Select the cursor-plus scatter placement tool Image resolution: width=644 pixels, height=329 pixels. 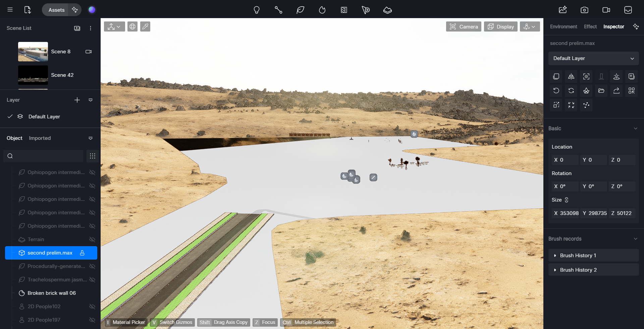click(366, 10)
